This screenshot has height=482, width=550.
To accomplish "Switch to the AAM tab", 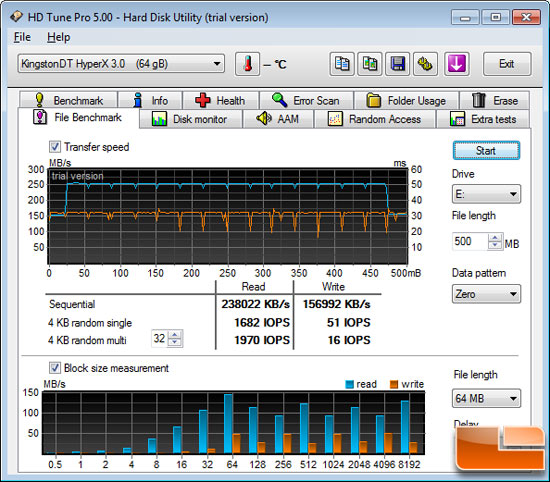I will point(278,119).
